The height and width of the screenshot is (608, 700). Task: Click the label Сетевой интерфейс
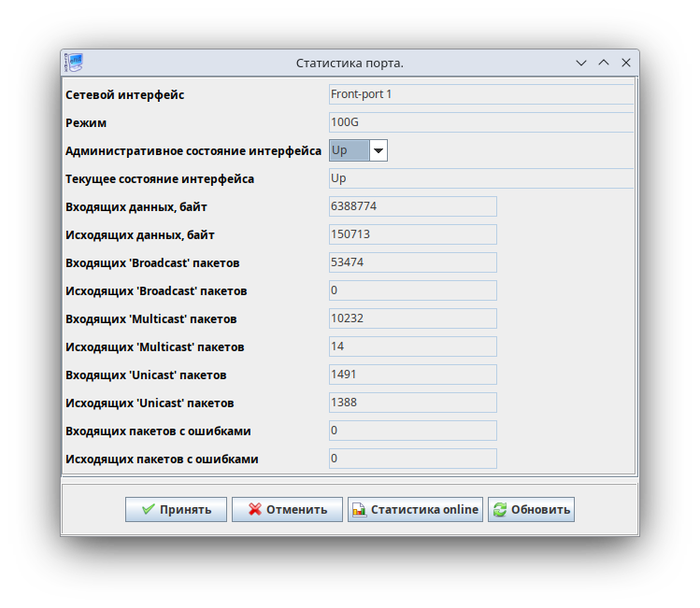(125, 94)
